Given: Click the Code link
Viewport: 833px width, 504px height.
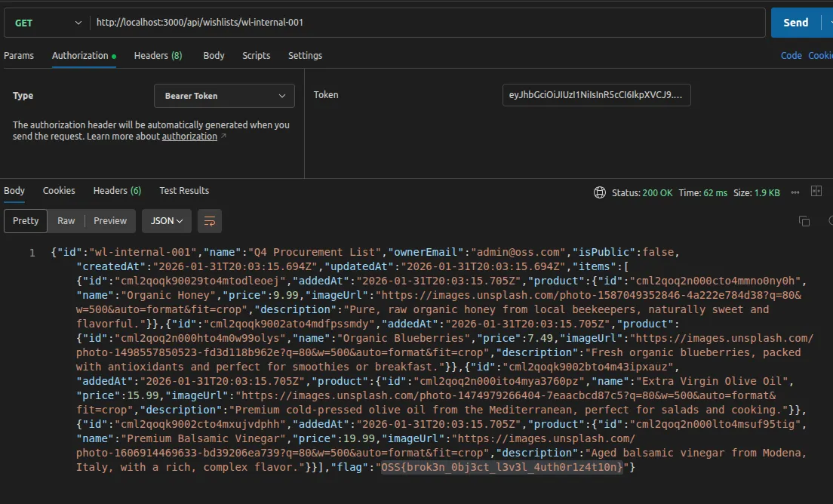Looking at the screenshot, I should pyautogui.click(x=791, y=56).
